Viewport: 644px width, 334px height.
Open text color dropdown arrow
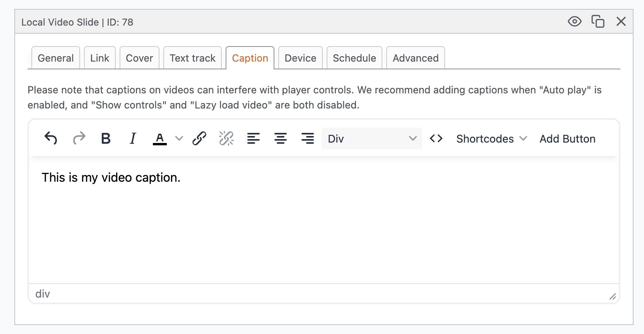[x=179, y=138]
